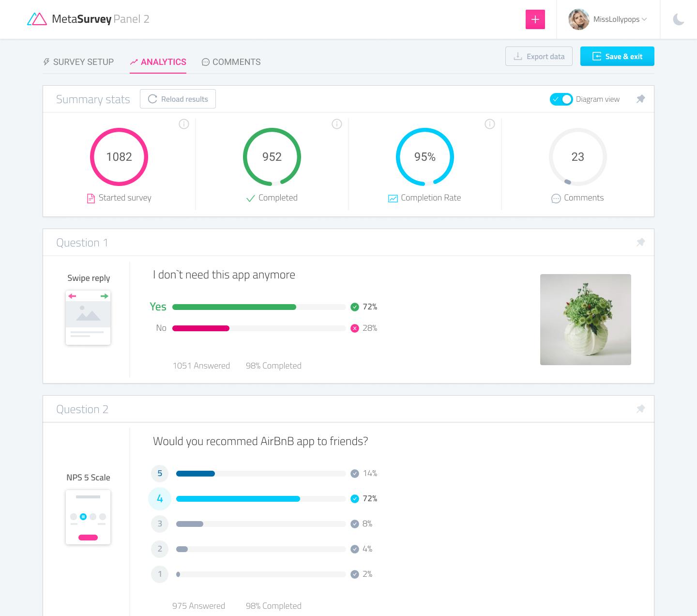Screen dimensions: 697x616
Task: Pin the Summary stats panel
Action: 640,99
